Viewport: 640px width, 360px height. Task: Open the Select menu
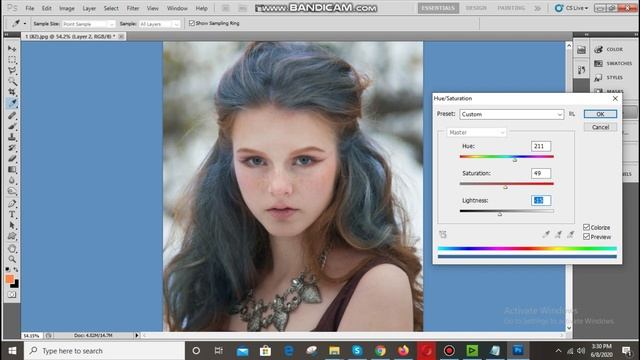coord(111,8)
